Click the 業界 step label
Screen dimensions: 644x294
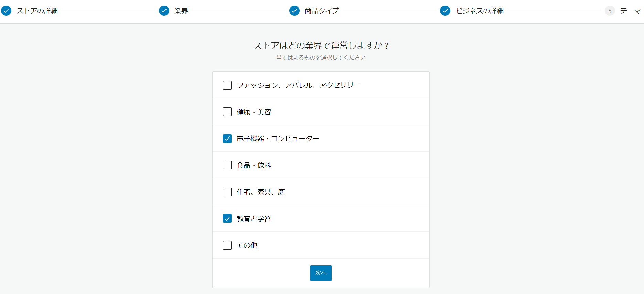(x=181, y=11)
